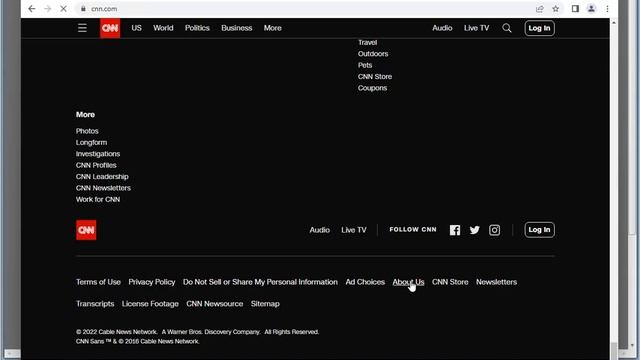Open the Sitemap link
The image size is (640, 360).
[265, 304]
